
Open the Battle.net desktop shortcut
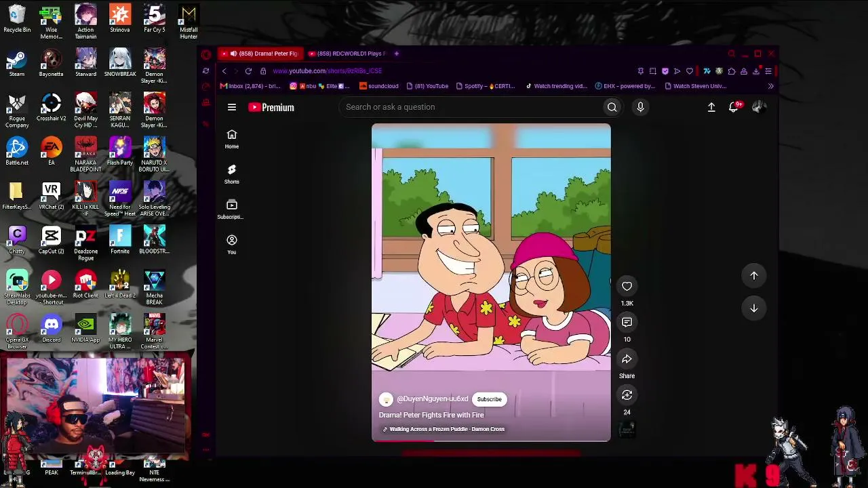point(17,151)
